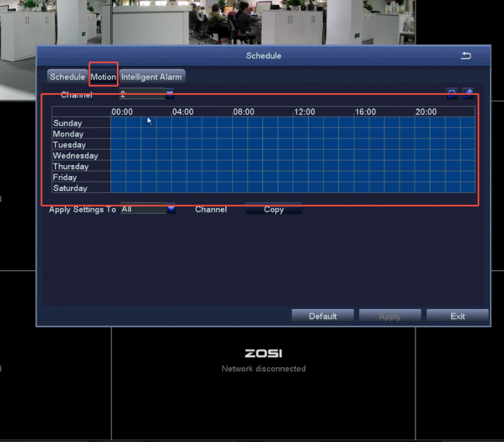Viewport: 504px width, 442px height.
Task: Select the eraser tool icon above the grid
Action: 468,94
